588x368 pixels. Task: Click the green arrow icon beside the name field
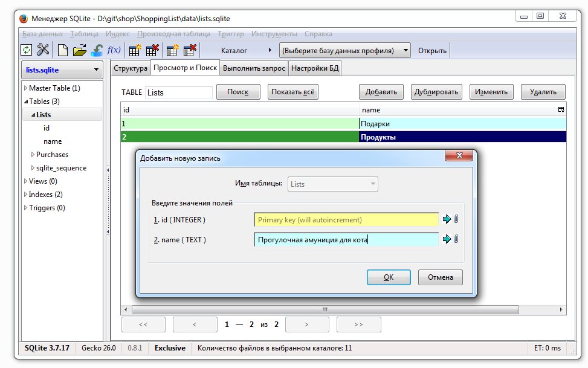click(x=447, y=239)
